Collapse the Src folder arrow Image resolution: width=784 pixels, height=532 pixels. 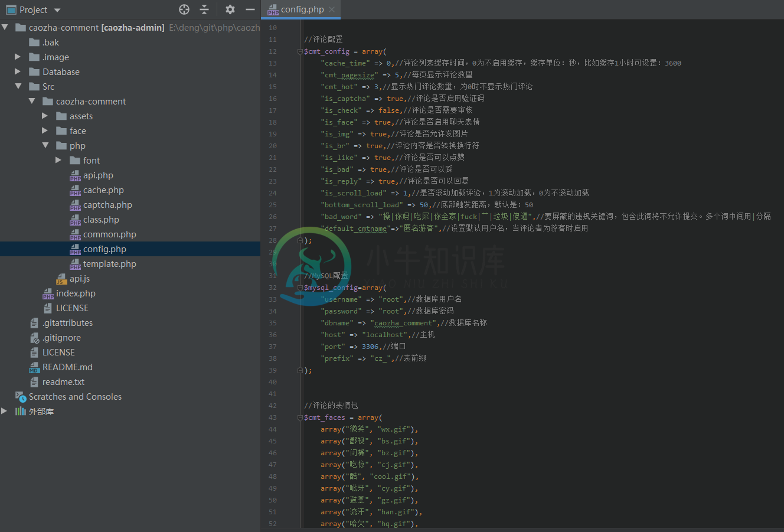pyautogui.click(x=18, y=86)
